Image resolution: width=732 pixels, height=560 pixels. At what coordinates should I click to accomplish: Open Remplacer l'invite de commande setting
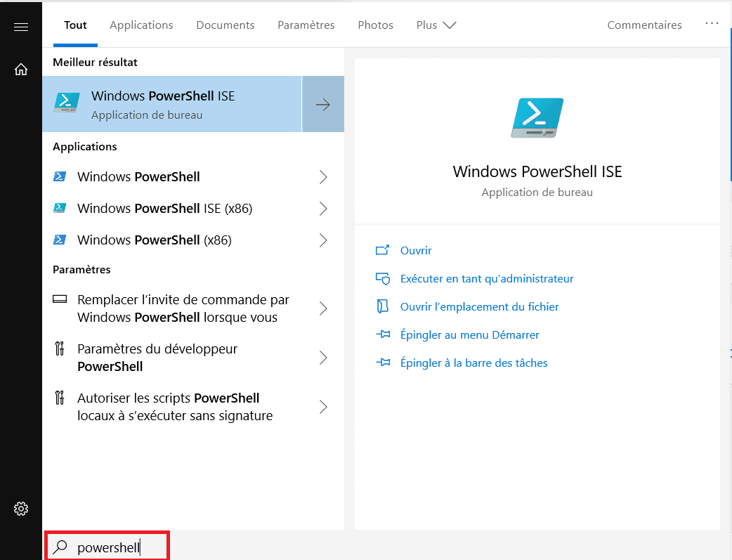[193, 308]
